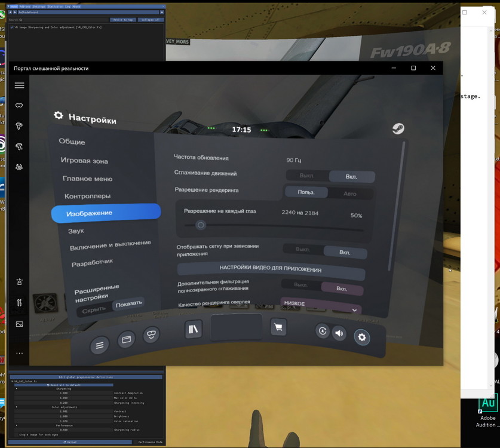Open the ReShadePreset preset selector

[88, 12]
